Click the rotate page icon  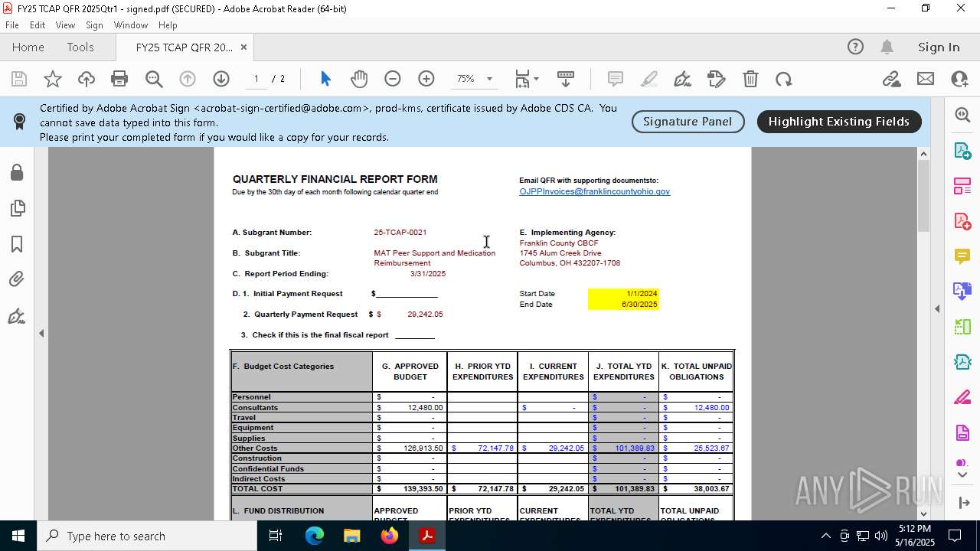coord(783,79)
